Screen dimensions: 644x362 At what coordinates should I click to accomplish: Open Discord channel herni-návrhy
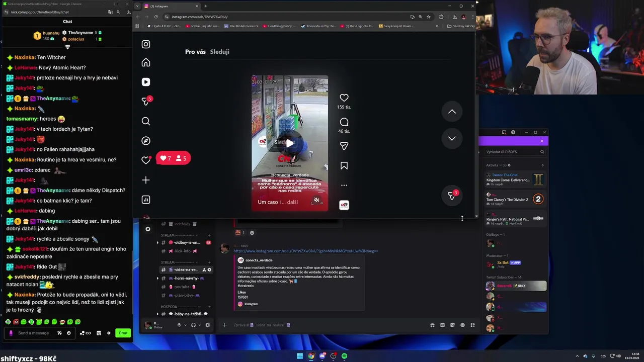[184, 278]
